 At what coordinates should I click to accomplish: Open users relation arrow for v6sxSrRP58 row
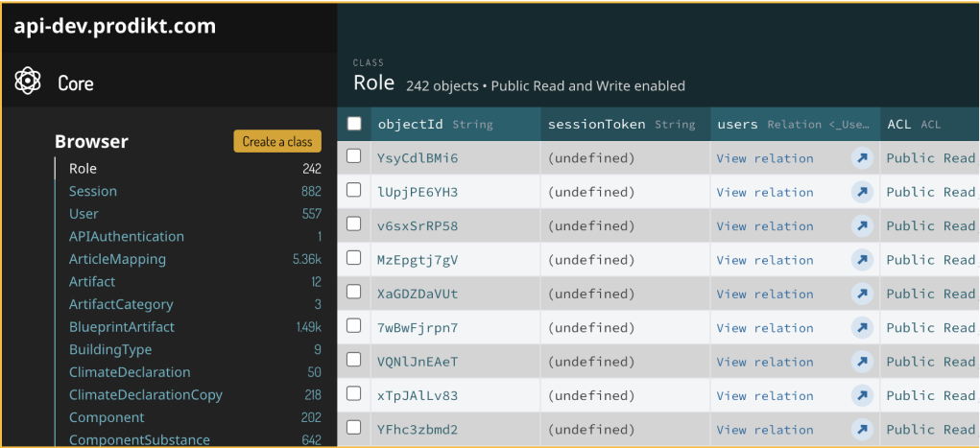coord(862,226)
